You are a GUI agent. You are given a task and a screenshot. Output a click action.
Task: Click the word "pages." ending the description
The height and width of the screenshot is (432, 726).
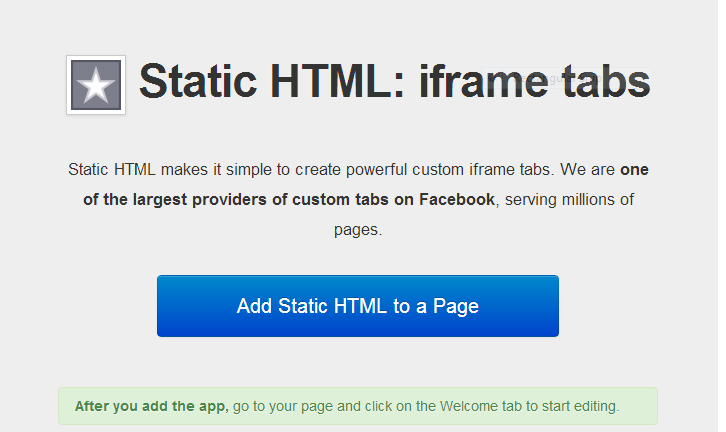(x=358, y=229)
